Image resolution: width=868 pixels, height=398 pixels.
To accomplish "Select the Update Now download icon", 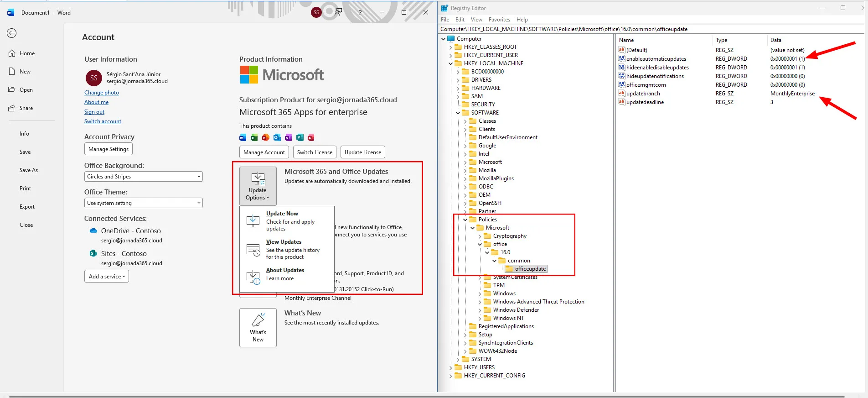I will 253,221.
